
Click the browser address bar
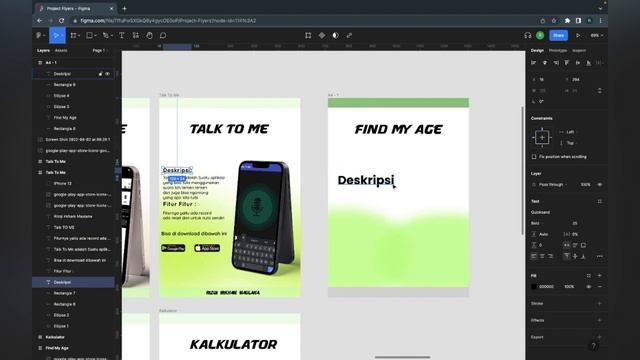tap(302, 20)
